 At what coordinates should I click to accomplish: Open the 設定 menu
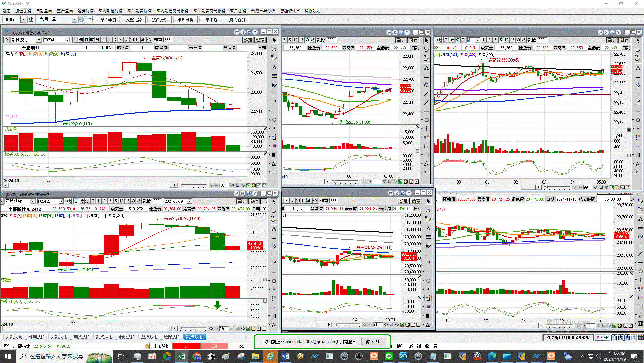[x=6, y=11]
